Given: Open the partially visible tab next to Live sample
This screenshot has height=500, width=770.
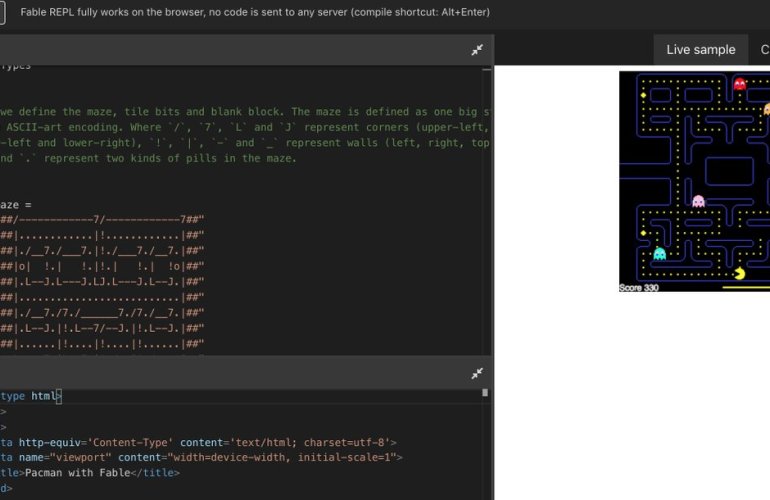Looking at the screenshot, I should coord(764,49).
